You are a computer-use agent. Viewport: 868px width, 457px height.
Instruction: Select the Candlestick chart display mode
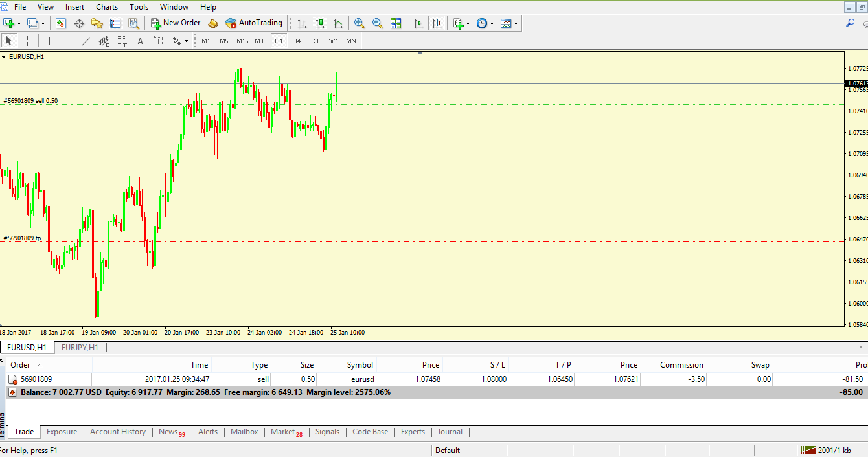click(x=320, y=23)
